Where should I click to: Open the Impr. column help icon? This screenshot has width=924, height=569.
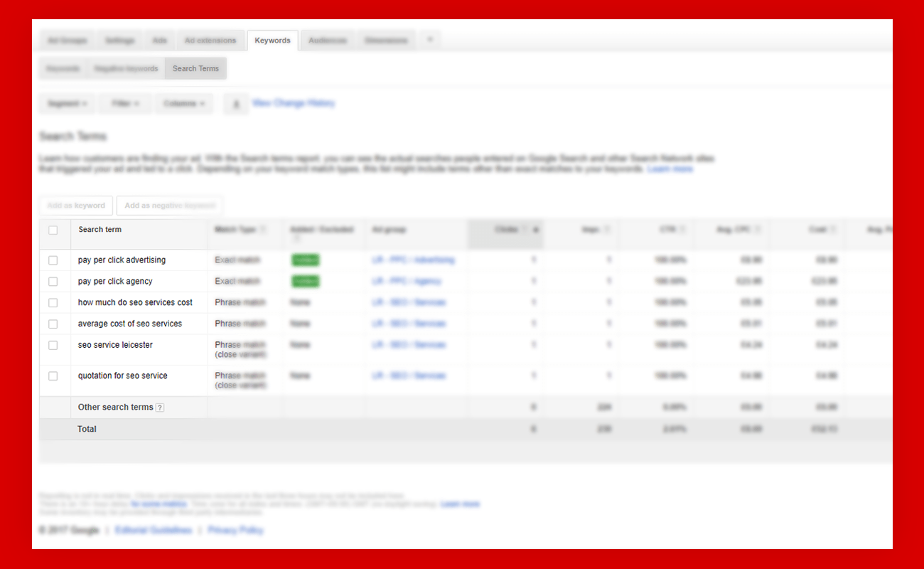606,230
